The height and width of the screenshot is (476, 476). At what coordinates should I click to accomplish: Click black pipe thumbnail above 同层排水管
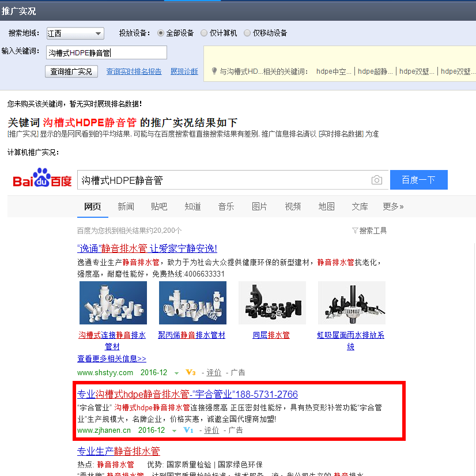(x=273, y=303)
